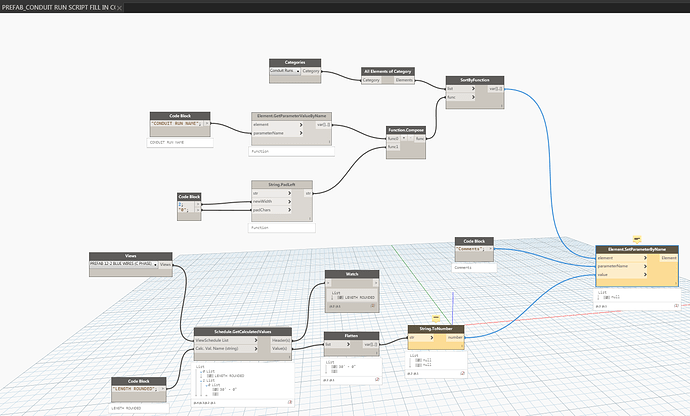Expand the '1 List' entry in Schedule preview
The width and height of the screenshot is (690, 416).
tap(201, 380)
